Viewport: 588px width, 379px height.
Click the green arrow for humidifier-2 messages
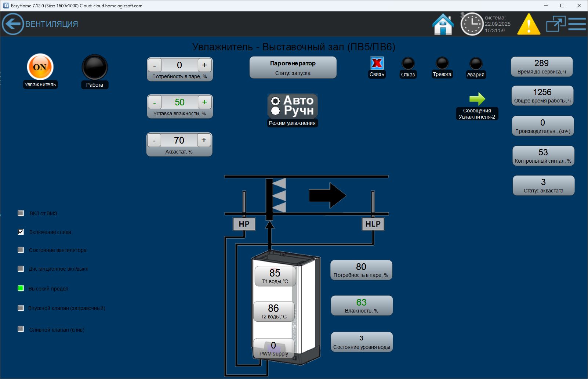pyautogui.click(x=477, y=99)
